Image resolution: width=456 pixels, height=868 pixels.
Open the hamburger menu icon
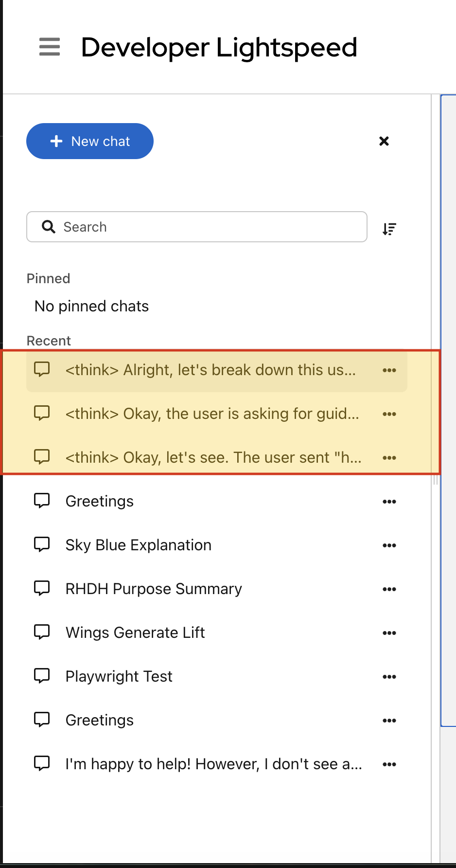pos(50,47)
